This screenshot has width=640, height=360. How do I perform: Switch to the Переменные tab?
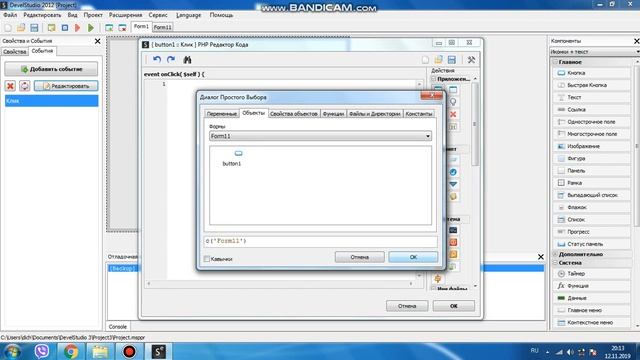point(222,114)
